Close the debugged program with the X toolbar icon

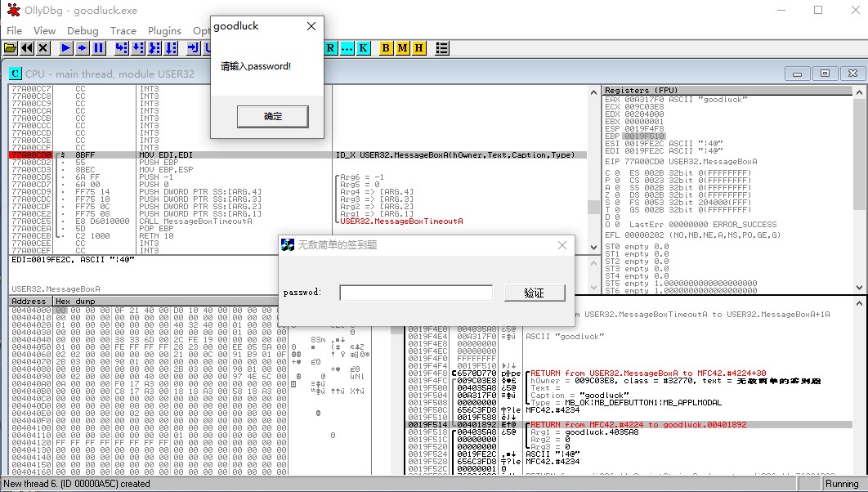click(x=43, y=48)
